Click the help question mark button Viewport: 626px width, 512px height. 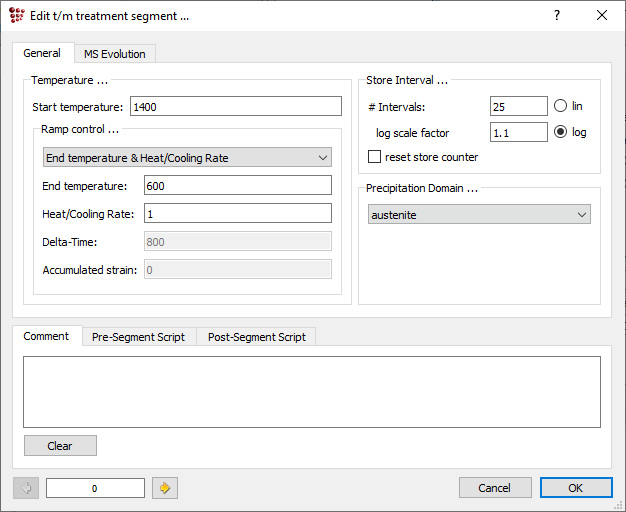point(557,15)
